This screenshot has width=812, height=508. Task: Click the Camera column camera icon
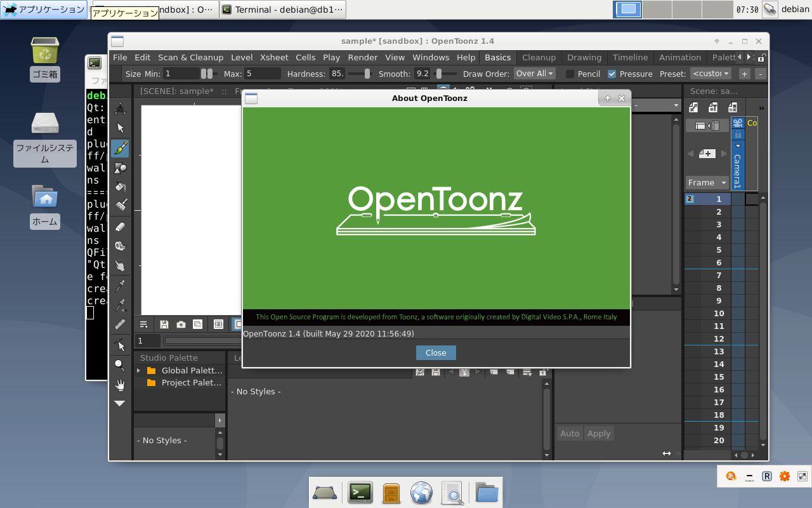[x=738, y=123]
